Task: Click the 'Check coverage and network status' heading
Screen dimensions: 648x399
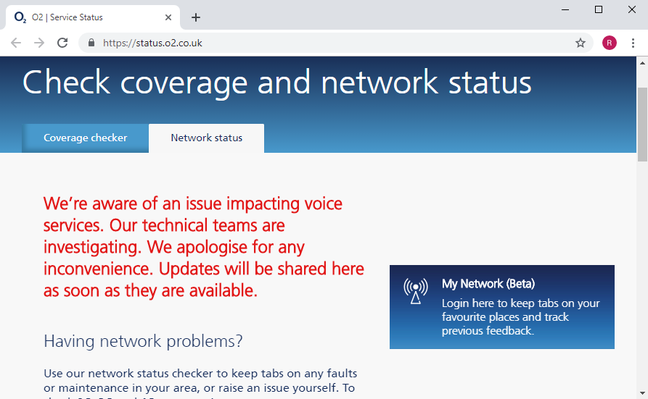Action: [276, 83]
